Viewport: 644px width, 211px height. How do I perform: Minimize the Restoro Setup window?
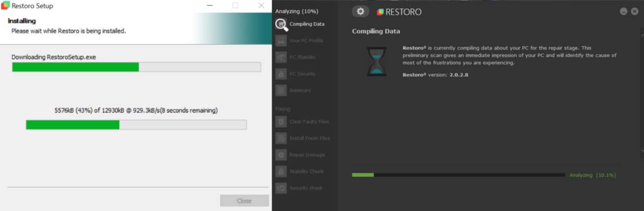coord(210,6)
